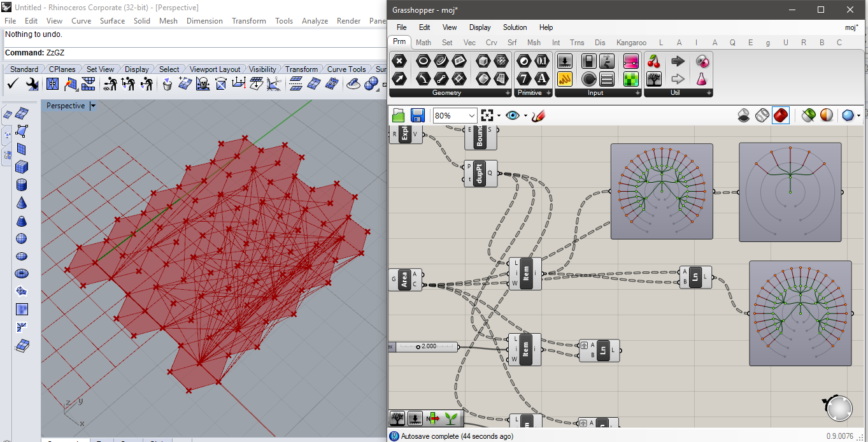Viewport: 868px width, 442px height.
Task: Disable preview with the no-preview icon
Action: click(744, 115)
